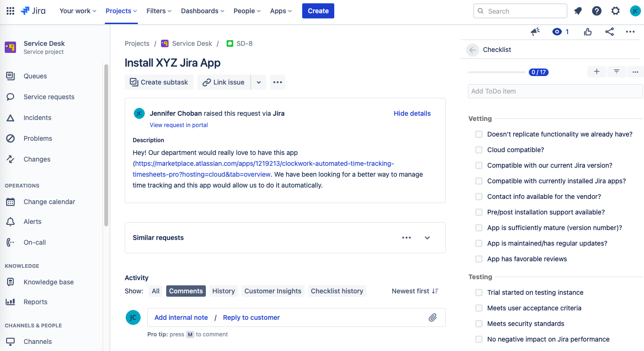The image size is (644, 351).
Task: Click the plus icon in Checklist toolbar
Action: click(597, 72)
